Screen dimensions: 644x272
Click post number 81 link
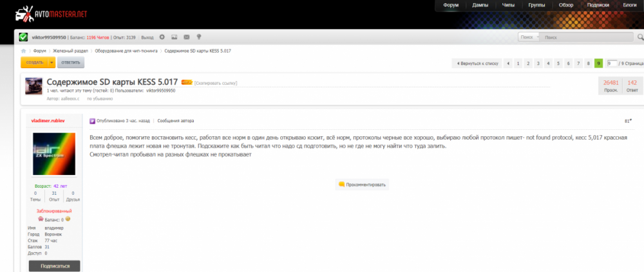coord(628,121)
